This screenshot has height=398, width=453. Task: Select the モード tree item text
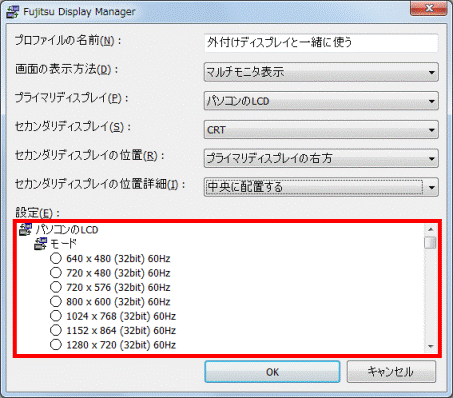click(x=63, y=244)
